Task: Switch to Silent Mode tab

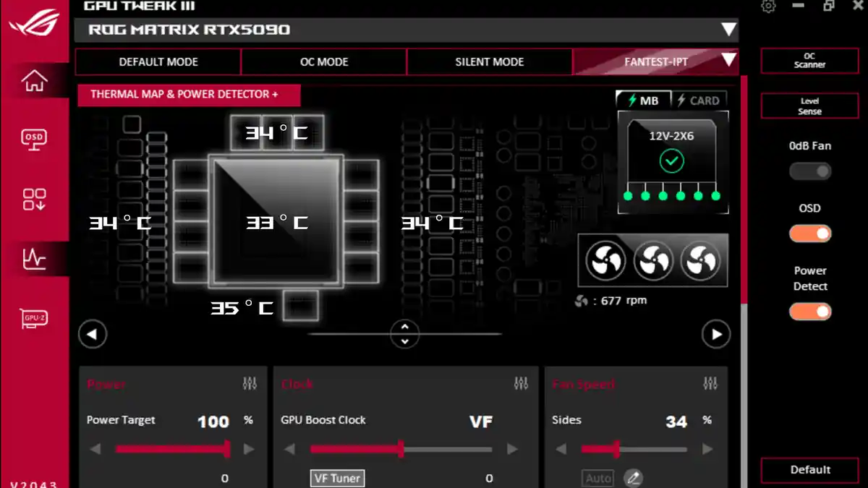Action: 489,62
